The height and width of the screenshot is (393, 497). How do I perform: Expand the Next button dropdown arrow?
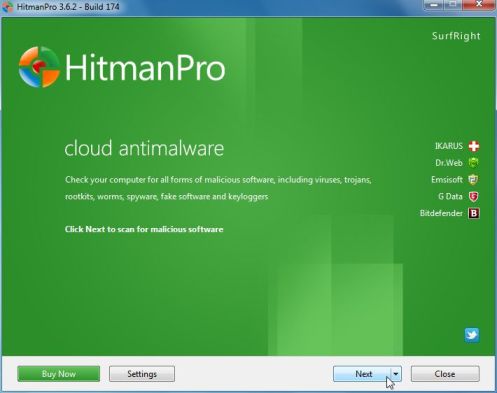coord(396,374)
